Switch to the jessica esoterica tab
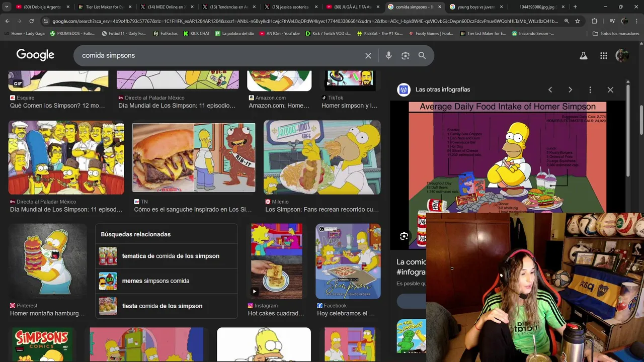Screen dimensions: 644x362 pyautogui.click(x=290, y=7)
